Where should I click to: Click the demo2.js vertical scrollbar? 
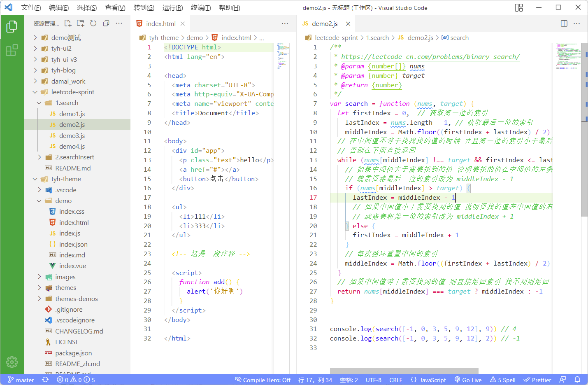(584, 129)
